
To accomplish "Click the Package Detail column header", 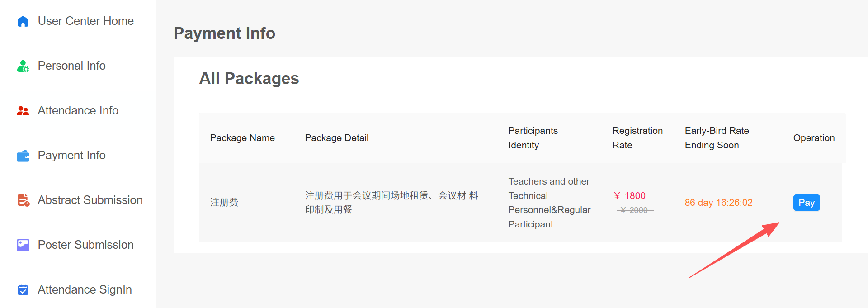I will 336,137.
